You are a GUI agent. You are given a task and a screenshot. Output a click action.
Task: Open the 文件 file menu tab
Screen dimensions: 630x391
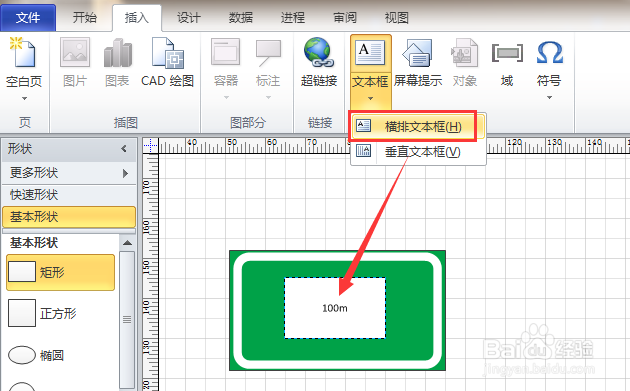[28, 17]
